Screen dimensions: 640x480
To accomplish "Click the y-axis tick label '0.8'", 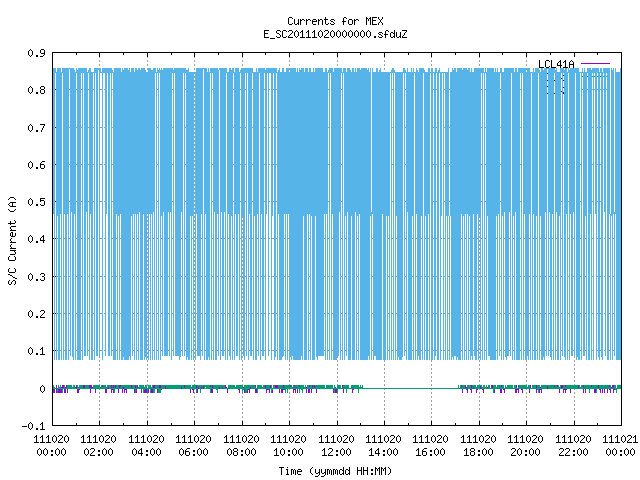I will (36, 90).
